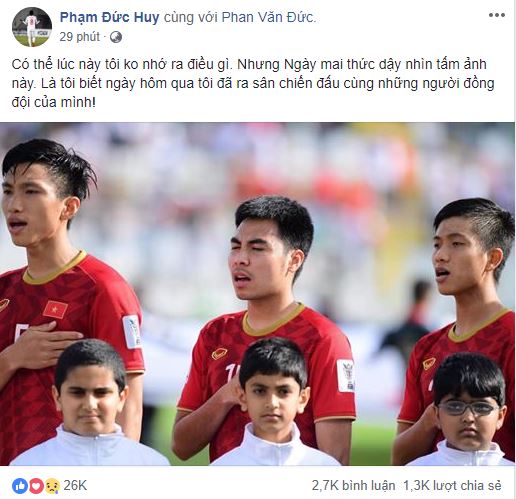
Task: Open the three-dot post options menu
Action: (497, 15)
